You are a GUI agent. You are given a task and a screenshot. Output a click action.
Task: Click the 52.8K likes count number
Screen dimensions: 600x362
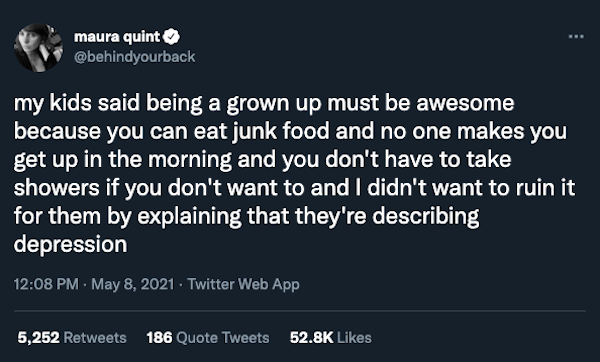[x=311, y=338]
